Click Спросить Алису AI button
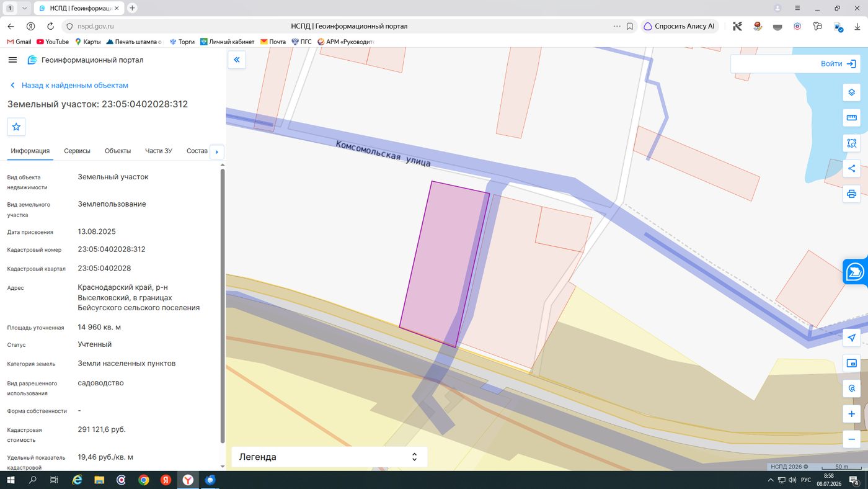 680,27
